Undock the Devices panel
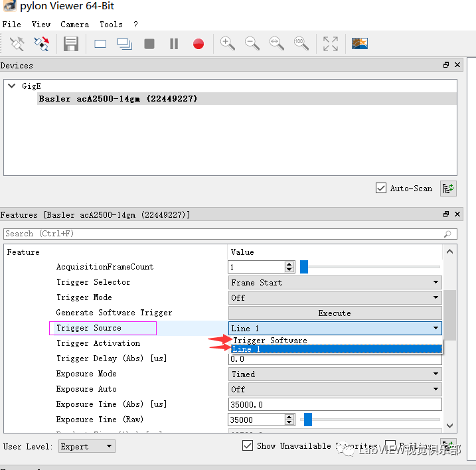The width and height of the screenshot is (476, 470). click(446, 64)
